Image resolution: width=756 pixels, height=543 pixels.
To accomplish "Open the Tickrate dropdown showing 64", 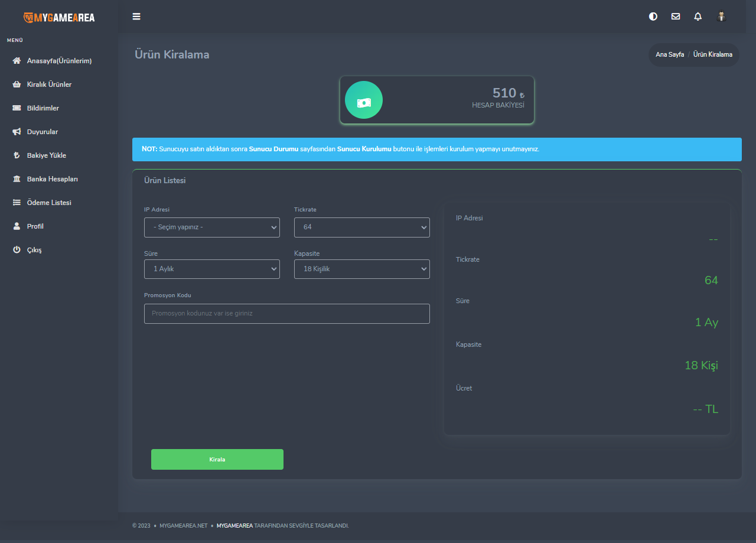I will [x=362, y=227].
